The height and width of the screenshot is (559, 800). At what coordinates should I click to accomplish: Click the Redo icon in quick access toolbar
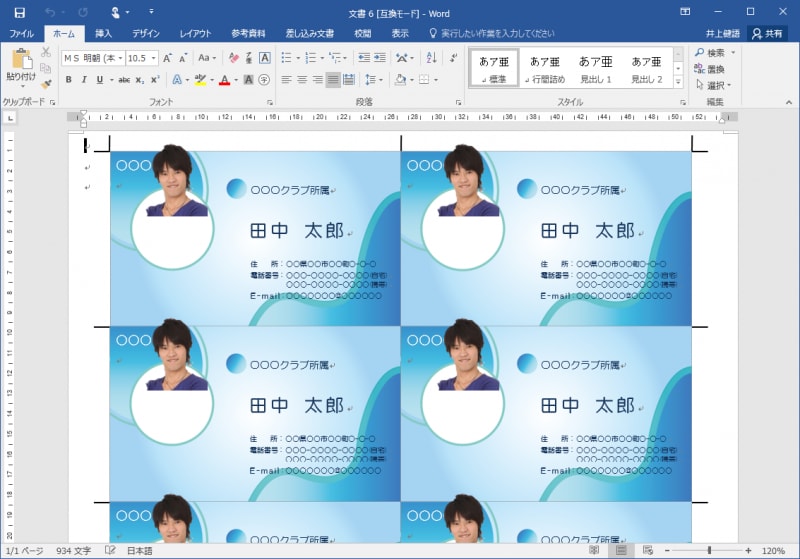point(83,12)
